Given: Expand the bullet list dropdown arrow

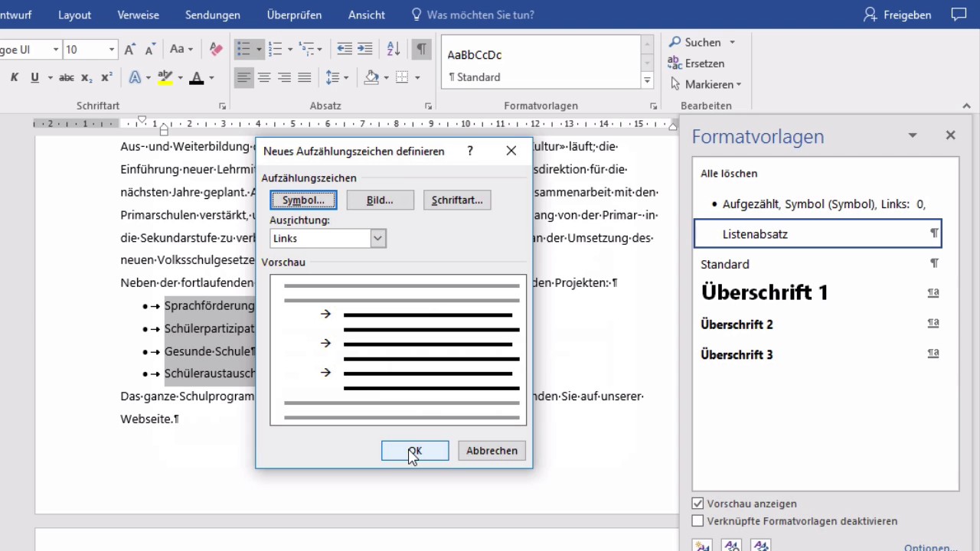Looking at the screenshot, I should tap(259, 49).
